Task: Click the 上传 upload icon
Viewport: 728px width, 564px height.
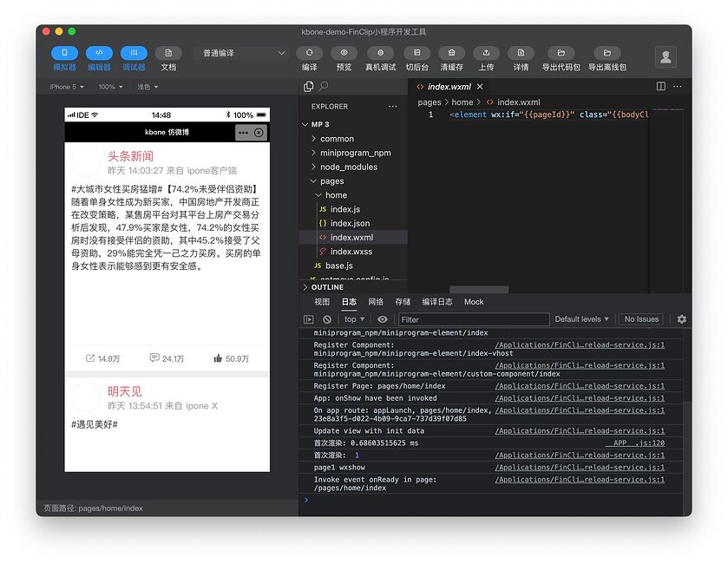Action: click(x=486, y=53)
